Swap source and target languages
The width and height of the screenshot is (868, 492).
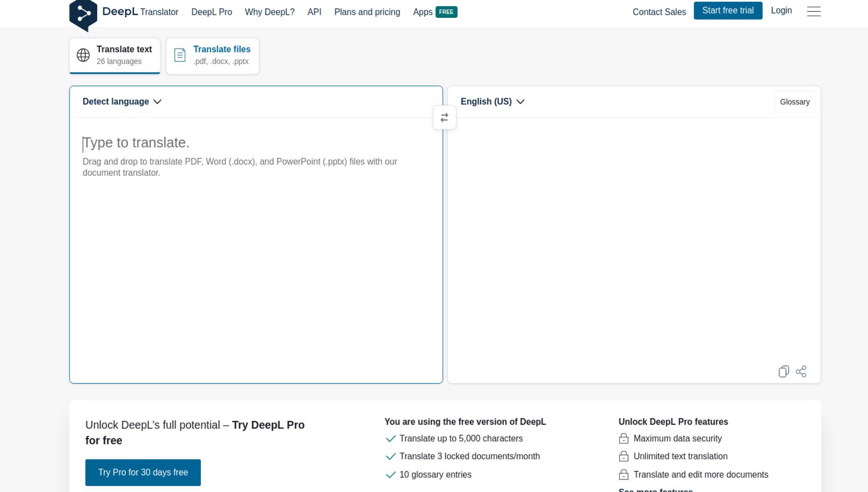444,117
